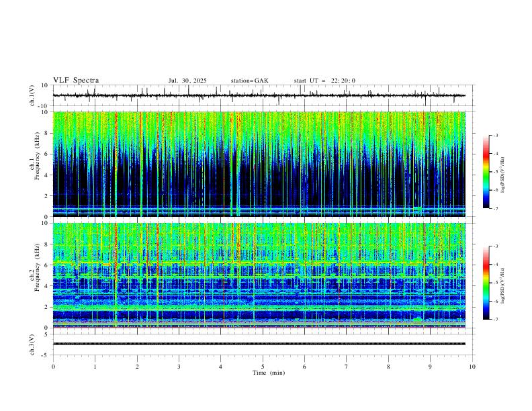Click the date 'Jul. 30, 2025'
Viewport: 532px width, 411px height.
pyautogui.click(x=187, y=81)
